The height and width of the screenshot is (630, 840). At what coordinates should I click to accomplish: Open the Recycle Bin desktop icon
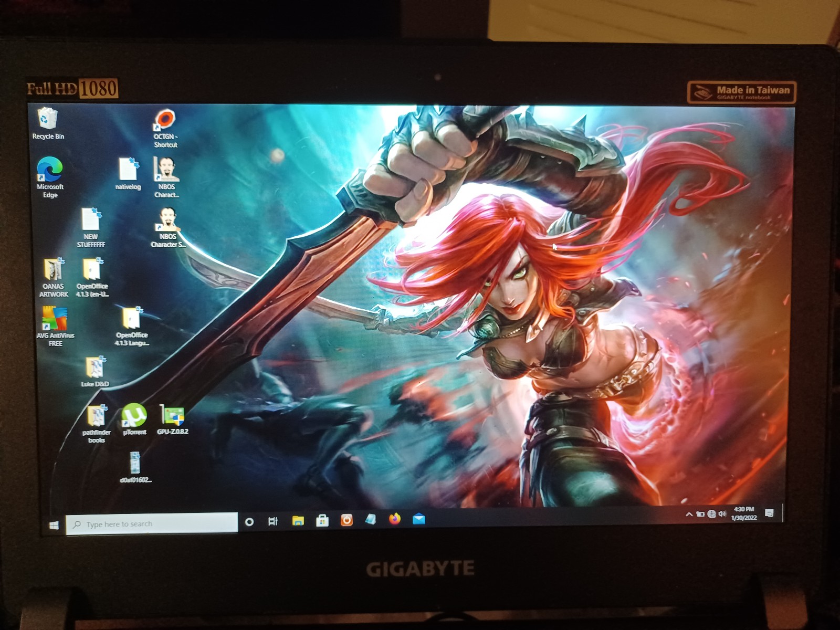(48, 123)
